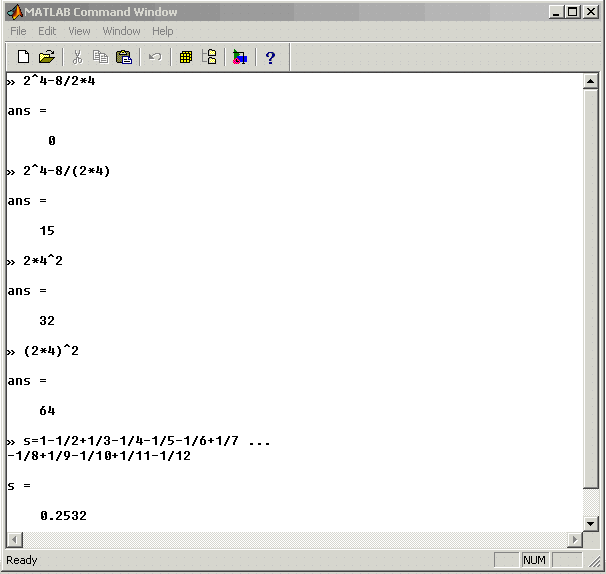Viewport: 606px width, 574px height.
Task: Close the MATLAB Command Window
Action: pos(591,12)
